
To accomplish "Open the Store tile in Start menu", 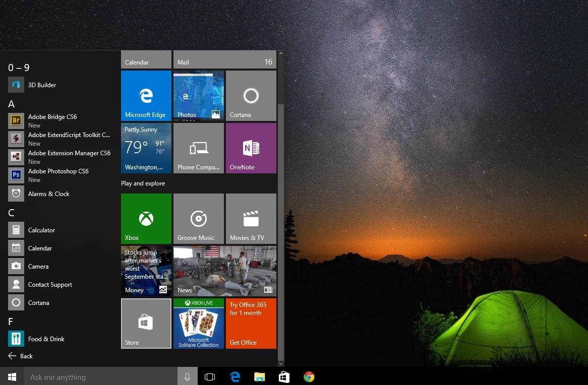I will pyautogui.click(x=146, y=324).
